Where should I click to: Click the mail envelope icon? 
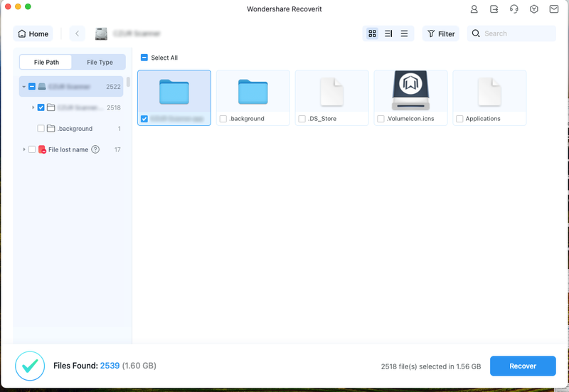click(554, 9)
